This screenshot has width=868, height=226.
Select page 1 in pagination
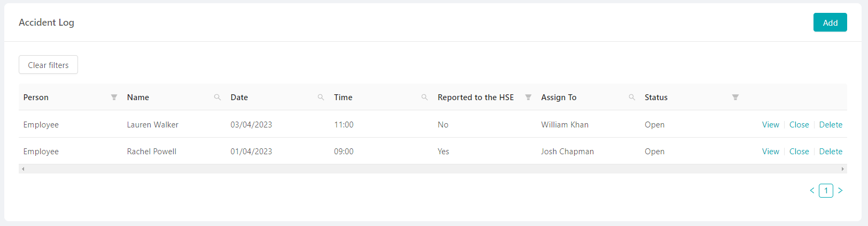tap(826, 191)
